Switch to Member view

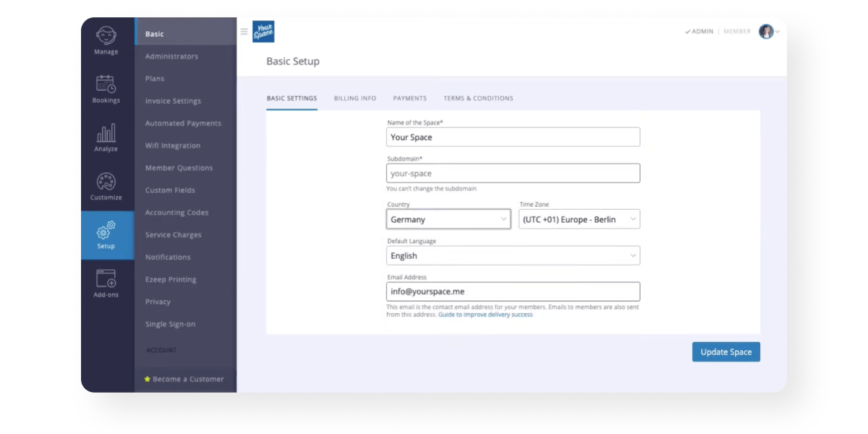pos(737,32)
